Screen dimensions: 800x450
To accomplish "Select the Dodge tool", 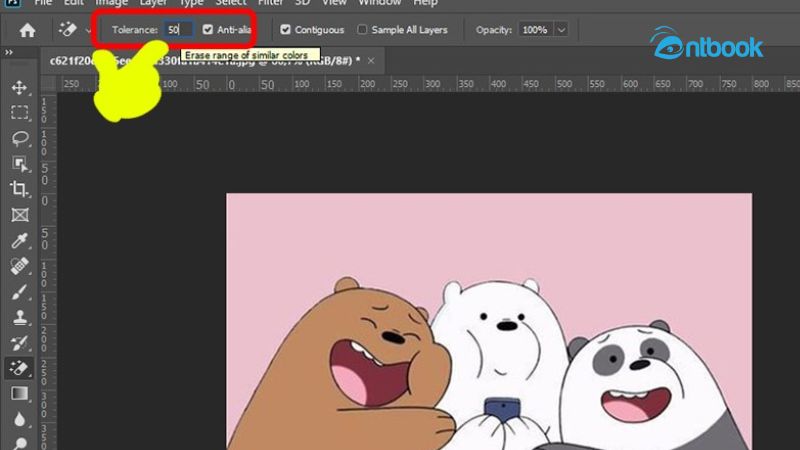I will [x=19, y=443].
